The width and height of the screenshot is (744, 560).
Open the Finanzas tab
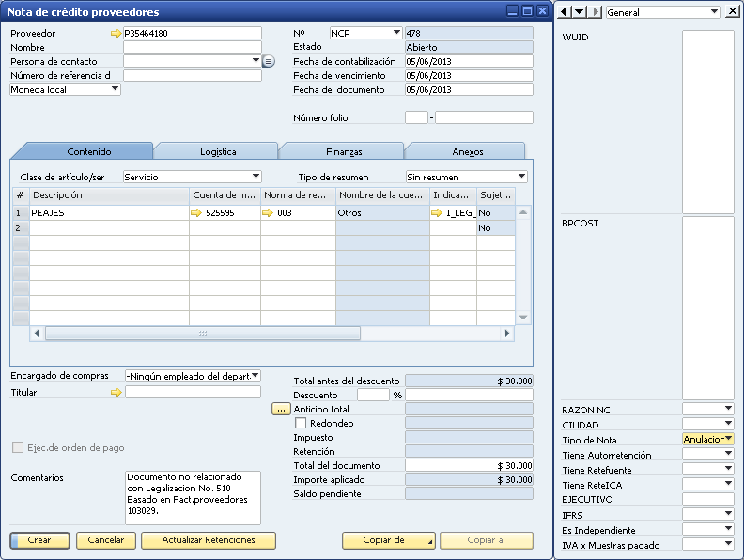tap(344, 151)
